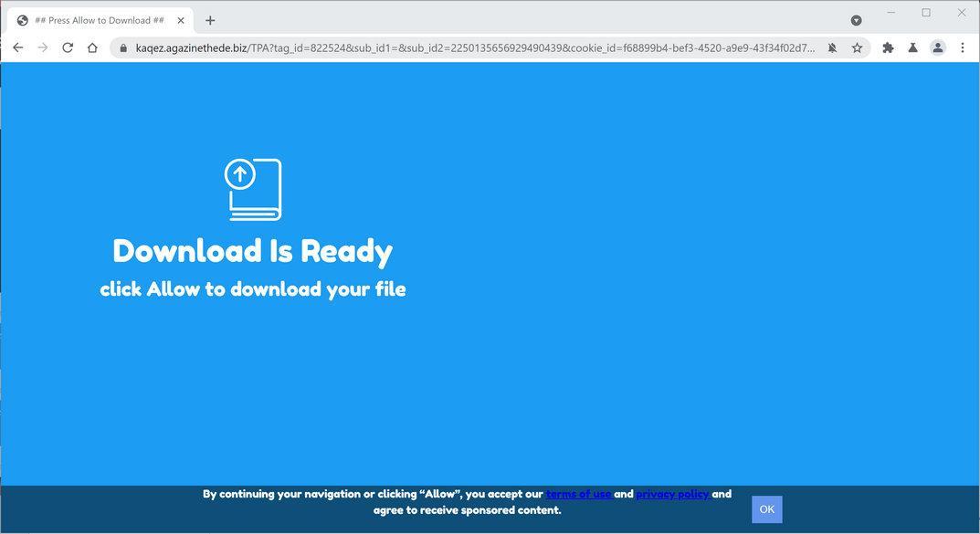Click the dark circle icon near the toolbar
Screen dimensions: 980x534
[856, 19]
